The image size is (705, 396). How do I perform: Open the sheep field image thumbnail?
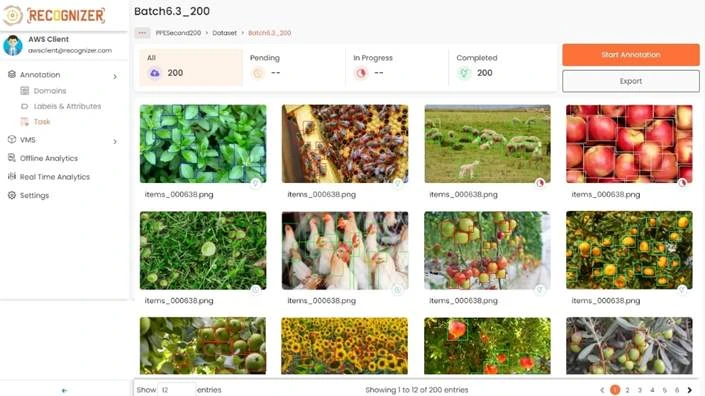coord(487,144)
